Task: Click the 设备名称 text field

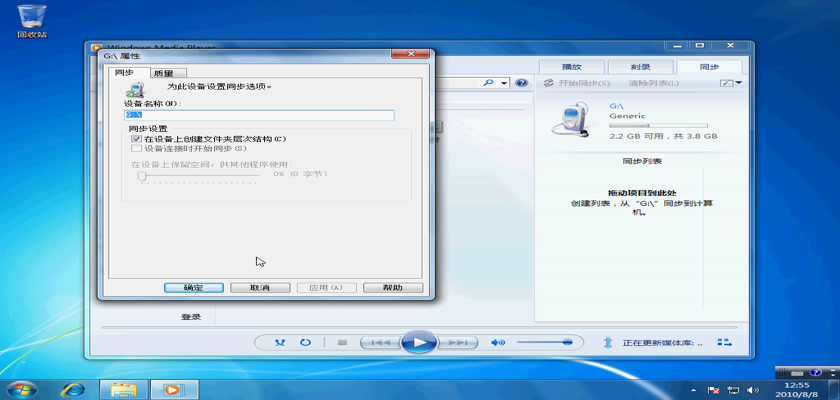Action: tap(258, 115)
